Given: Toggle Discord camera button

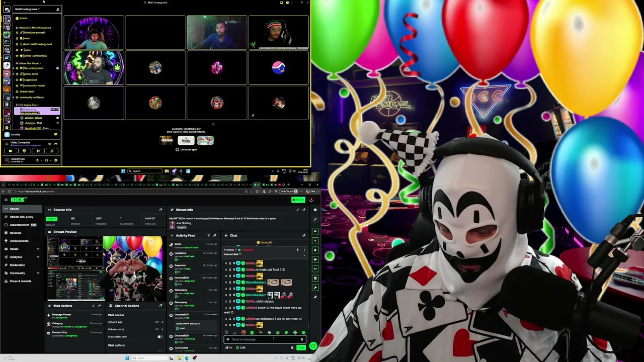Looking at the screenshot, I should [10, 151].
